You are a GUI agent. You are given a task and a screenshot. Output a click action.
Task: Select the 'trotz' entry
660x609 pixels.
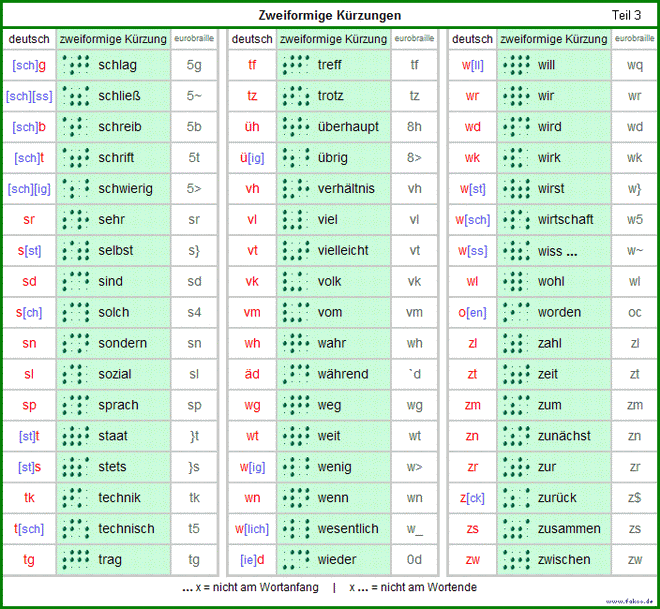(330, 96)
